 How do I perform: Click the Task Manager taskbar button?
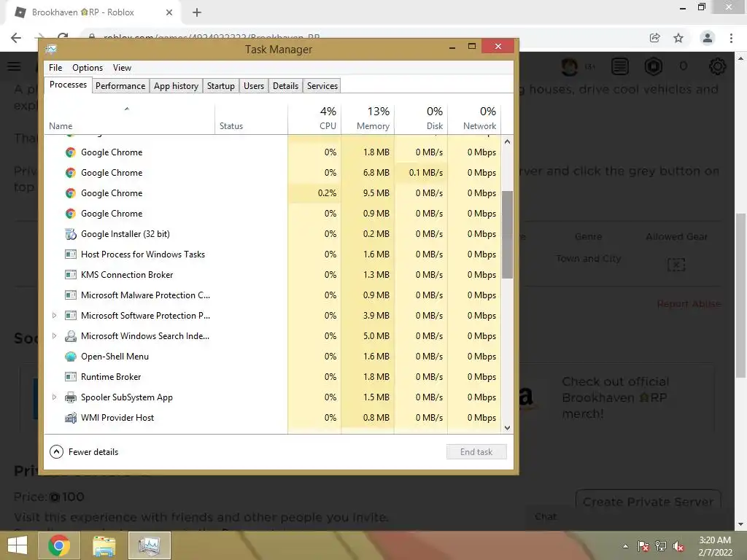pos(149,545)
